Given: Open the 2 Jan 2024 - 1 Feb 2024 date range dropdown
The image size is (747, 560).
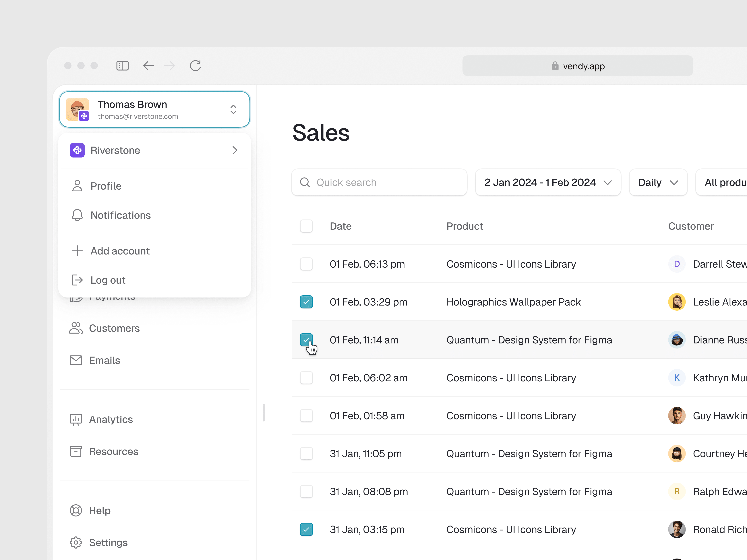Looking at the screenshot, I should pos(548,182).
